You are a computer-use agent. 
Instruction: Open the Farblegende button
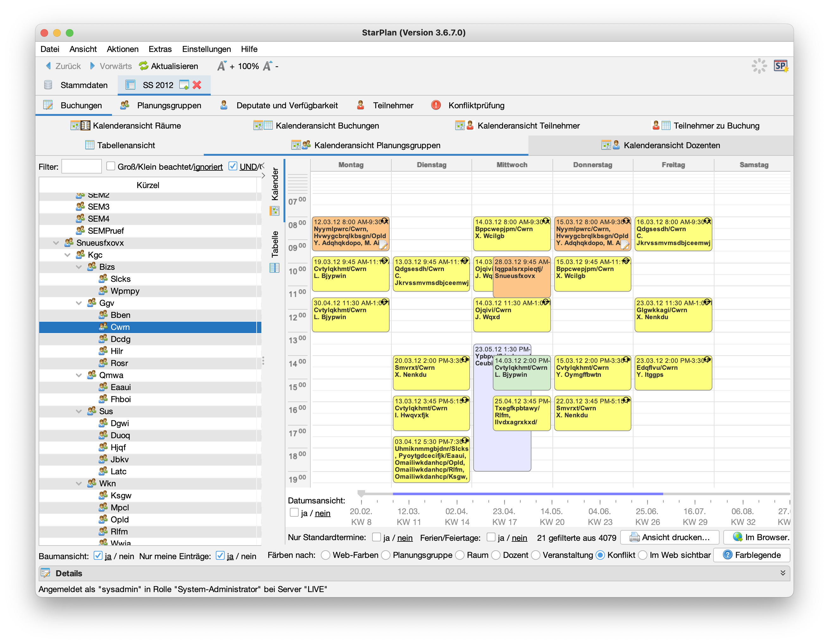[751, 555]
